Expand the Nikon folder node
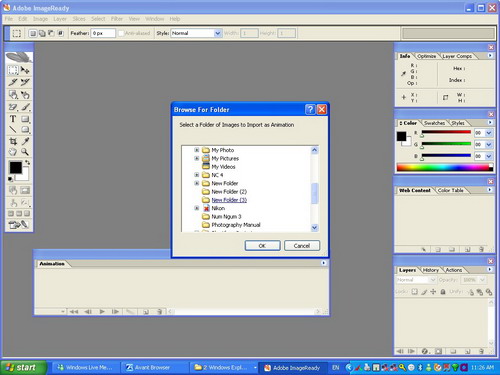 click(197, 208)
